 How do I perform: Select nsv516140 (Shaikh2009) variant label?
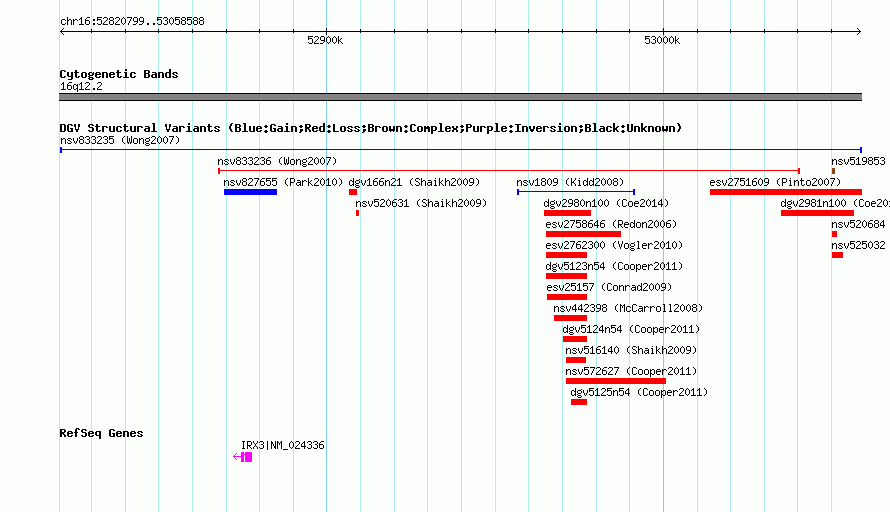pyautogui.click(x=631, y=350)
